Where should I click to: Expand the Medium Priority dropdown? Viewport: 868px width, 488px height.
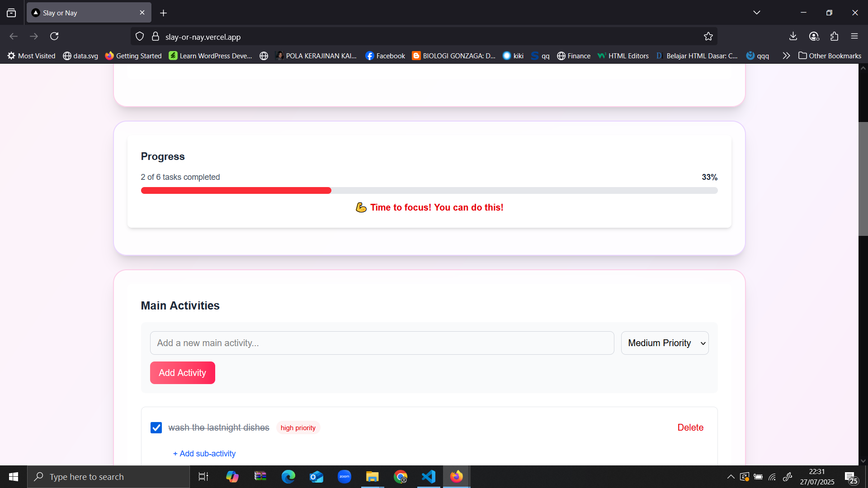665,343
